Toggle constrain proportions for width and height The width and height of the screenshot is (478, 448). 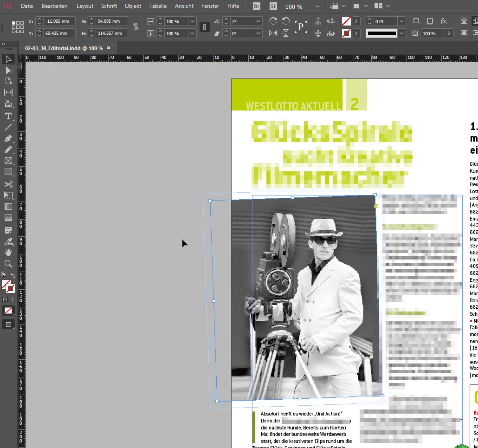coord(136,27)
